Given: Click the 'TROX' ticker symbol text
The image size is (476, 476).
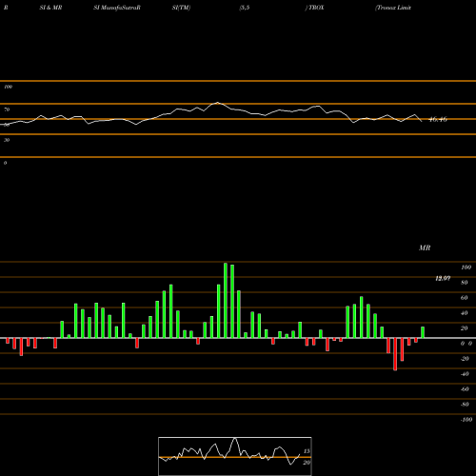Looking at the screenshot, I should (x=316, y=8).
